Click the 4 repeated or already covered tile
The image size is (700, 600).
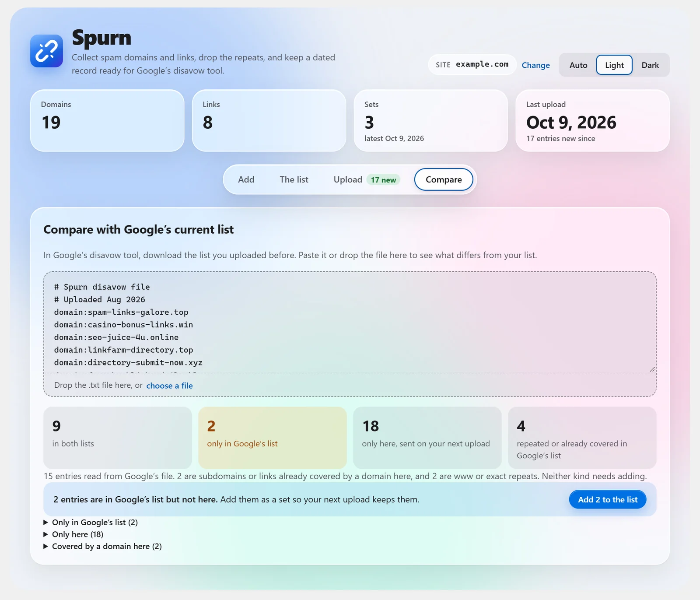[582, 438]
